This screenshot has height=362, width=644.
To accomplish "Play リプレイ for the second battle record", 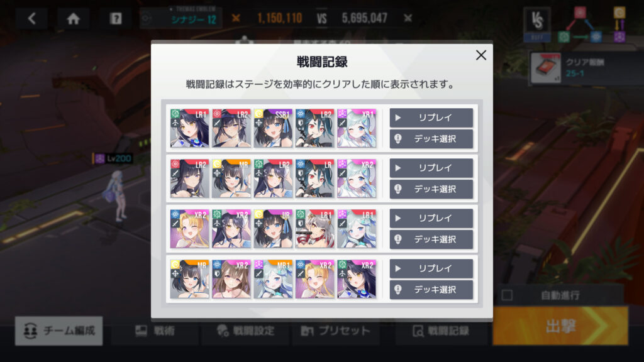I will tap(431, 168).
